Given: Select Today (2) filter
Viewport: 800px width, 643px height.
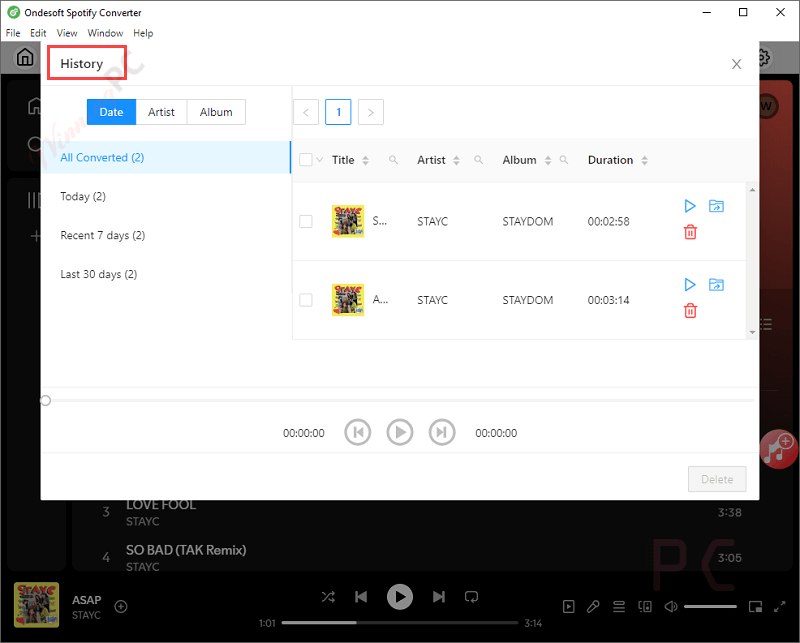Looking at the screenshot, I should 166,196.
